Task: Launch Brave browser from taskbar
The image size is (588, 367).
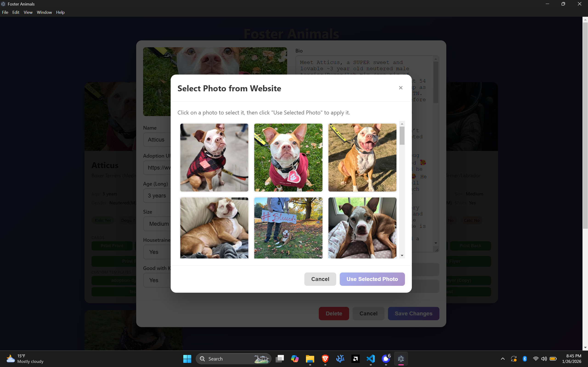Action: tap(325, 359)
